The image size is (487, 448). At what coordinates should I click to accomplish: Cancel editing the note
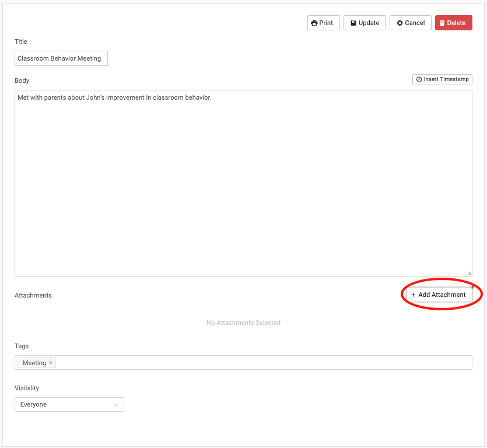tap(410, 23)
